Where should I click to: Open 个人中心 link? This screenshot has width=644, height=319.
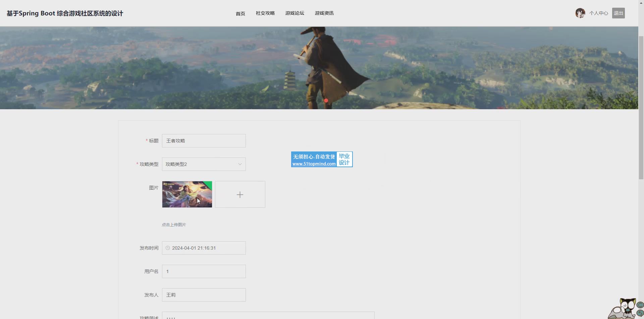click(x=598, y=13)
